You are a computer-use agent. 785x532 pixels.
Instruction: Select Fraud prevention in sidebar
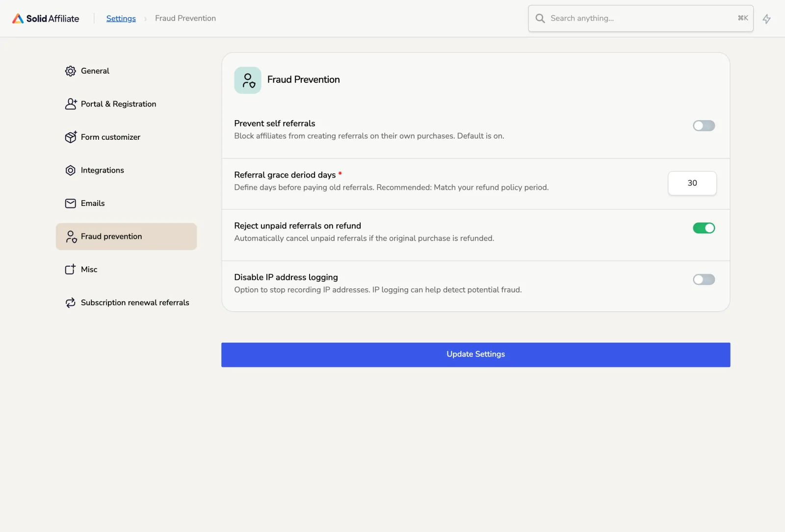(126, 236)
